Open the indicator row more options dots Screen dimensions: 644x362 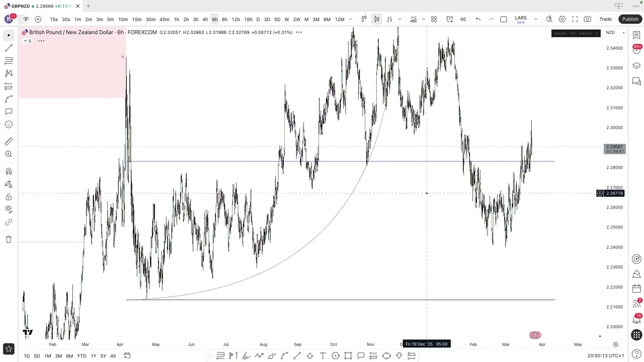click(41, 41)
